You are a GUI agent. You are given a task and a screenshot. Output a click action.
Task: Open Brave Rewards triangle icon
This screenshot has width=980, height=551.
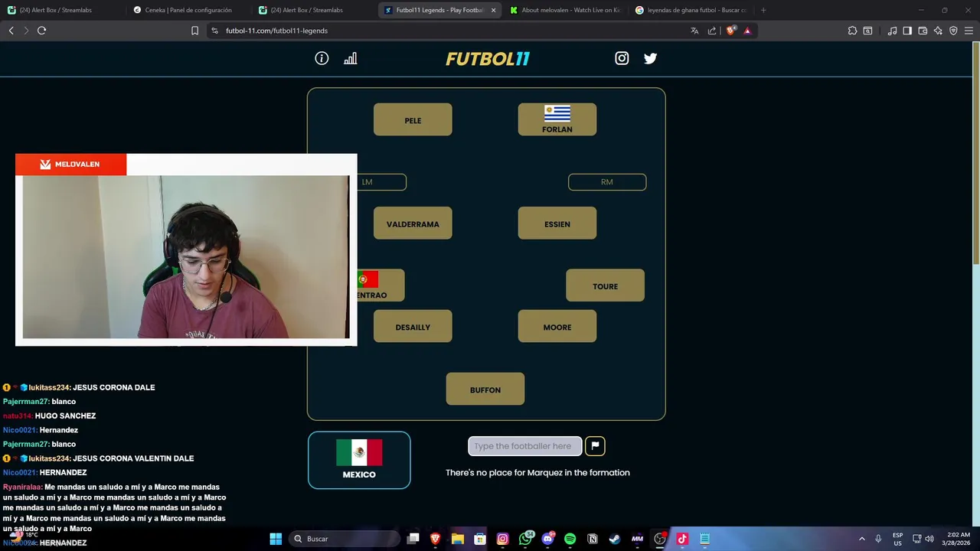pyautogui.click(x=747, y=31)
